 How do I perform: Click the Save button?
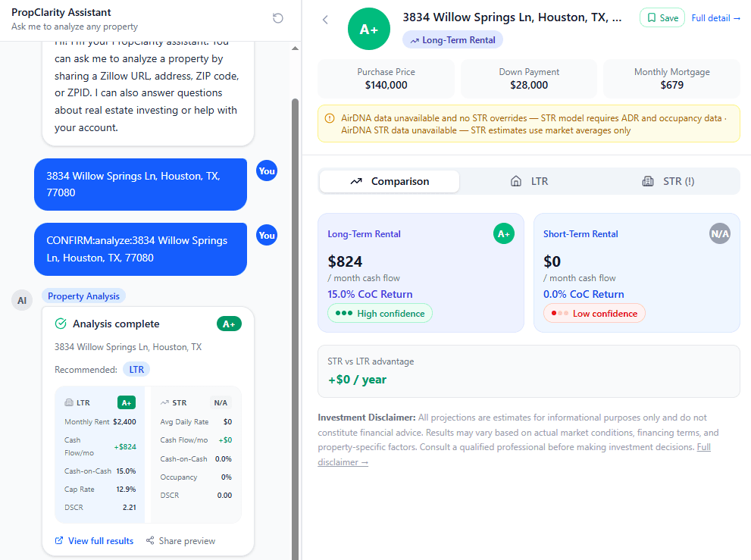(x=662, y=17)
